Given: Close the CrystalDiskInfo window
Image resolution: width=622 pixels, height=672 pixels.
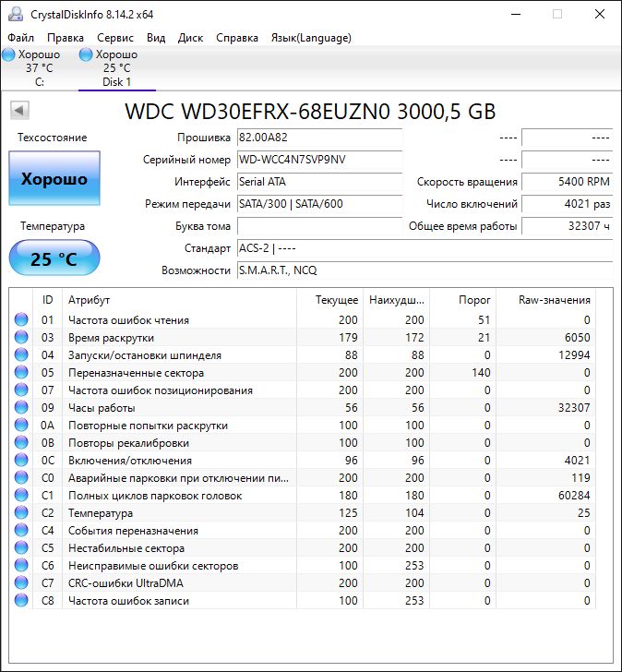Looking at the screenshot, I should [x=600, y=14].
